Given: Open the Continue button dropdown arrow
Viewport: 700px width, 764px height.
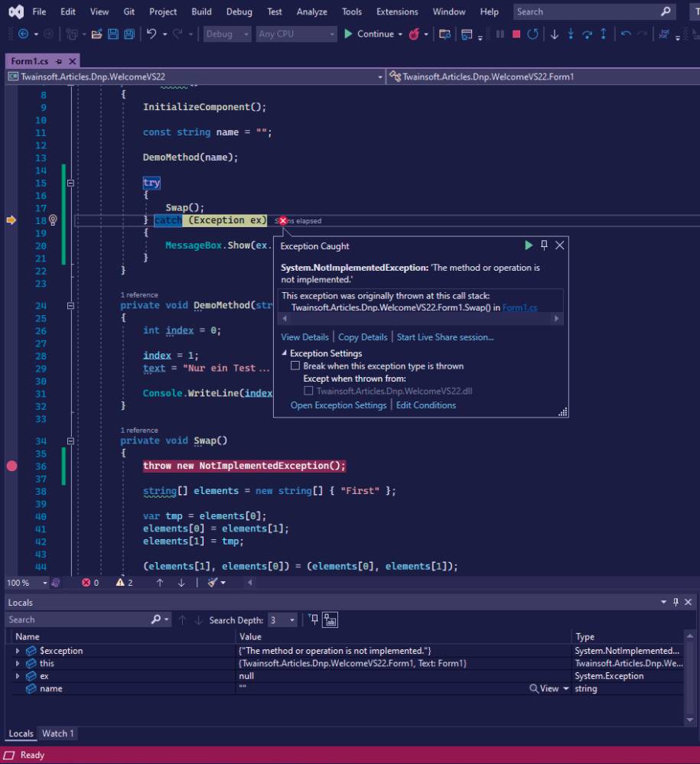Looking at the screenshot, I should click(400, 34).
